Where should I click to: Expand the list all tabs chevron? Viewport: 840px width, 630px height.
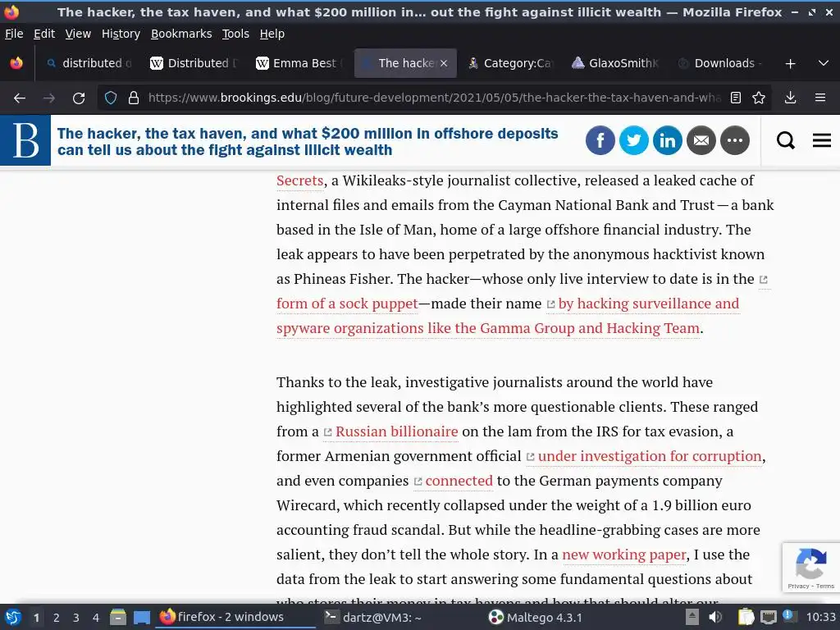[824, 64]
